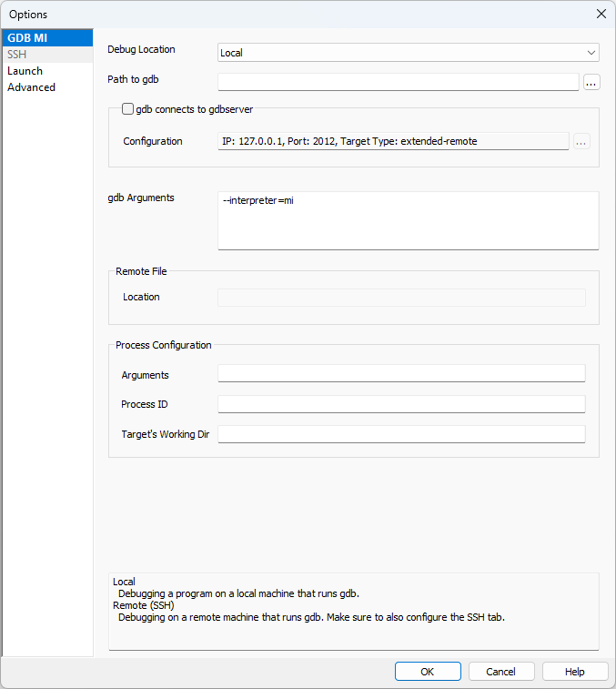
Task: Focus the Process Configuration Arguments field
Action: pyautogui.click(x=401, y=374)
